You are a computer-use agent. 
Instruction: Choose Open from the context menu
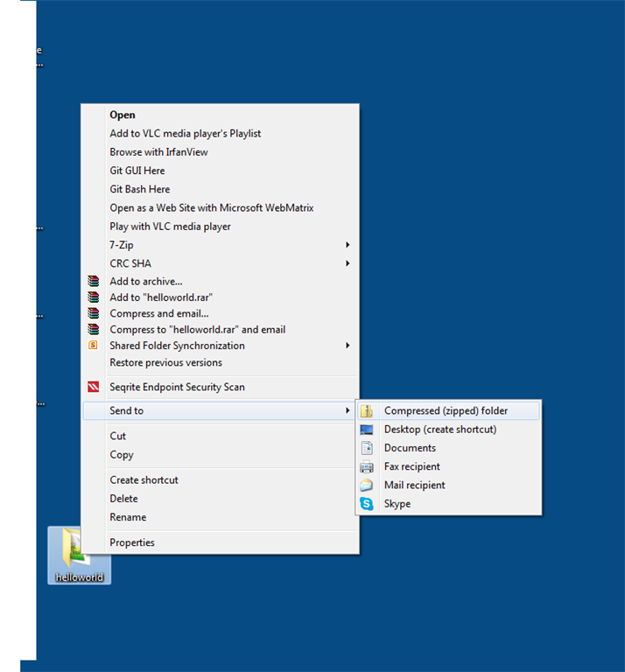coord(221,115)
